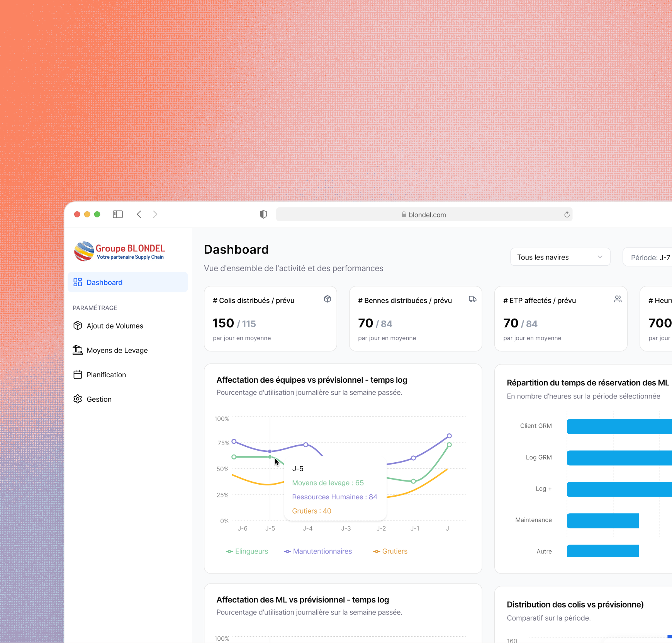
Task: Click the '150 / 115' Colis value
Action: point(234,323)
